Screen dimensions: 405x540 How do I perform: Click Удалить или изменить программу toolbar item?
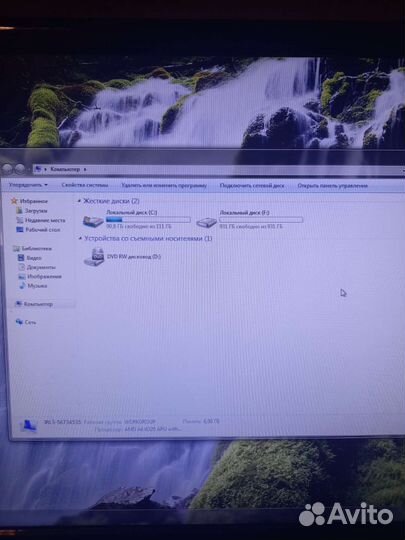coord(164,186)
